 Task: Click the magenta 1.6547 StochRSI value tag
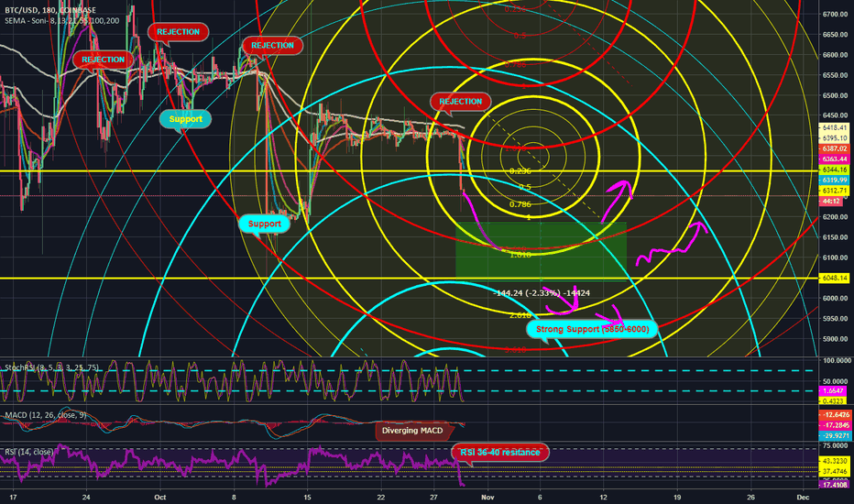click(x=833, y=390)
